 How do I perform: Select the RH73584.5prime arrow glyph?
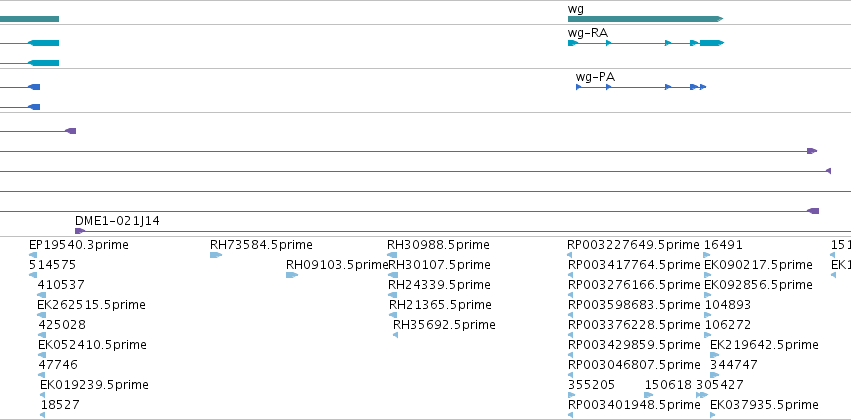point(216,255)
